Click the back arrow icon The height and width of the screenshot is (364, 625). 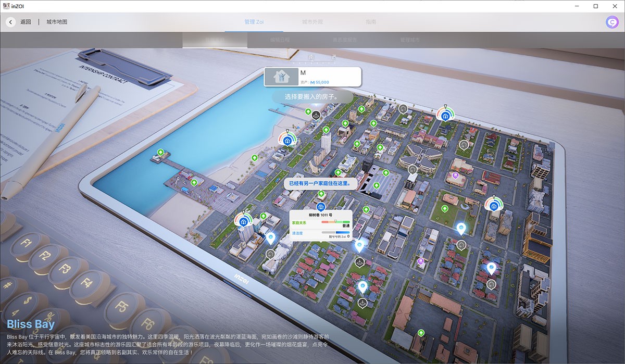tap(11, 22)
